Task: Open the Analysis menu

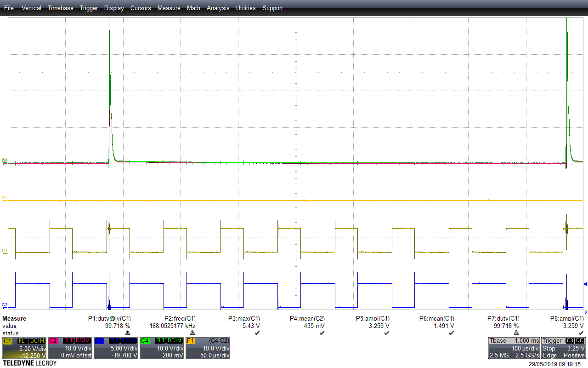Action: pyautogui.click(x=218, y=8)
